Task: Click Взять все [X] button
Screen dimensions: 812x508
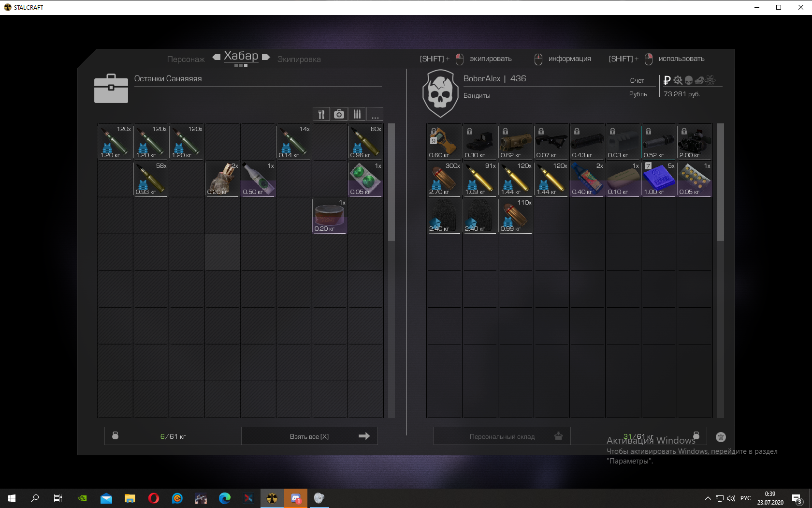Action: 309,436
